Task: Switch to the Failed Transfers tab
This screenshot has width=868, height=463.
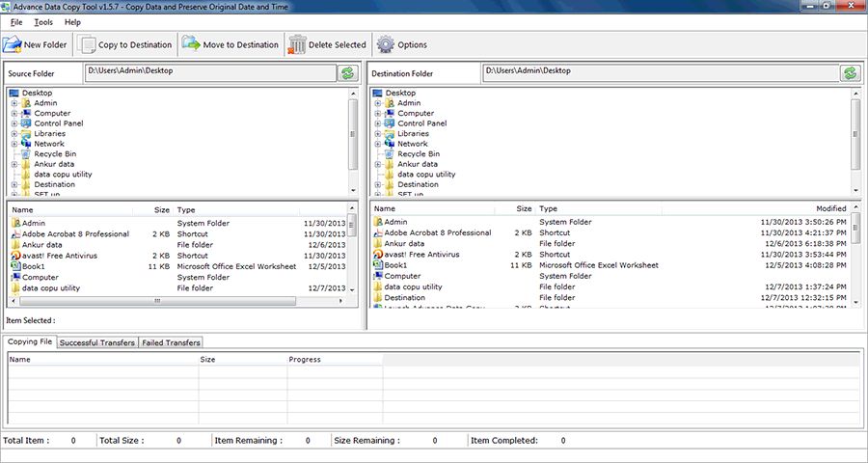Action: coord(171,342)
